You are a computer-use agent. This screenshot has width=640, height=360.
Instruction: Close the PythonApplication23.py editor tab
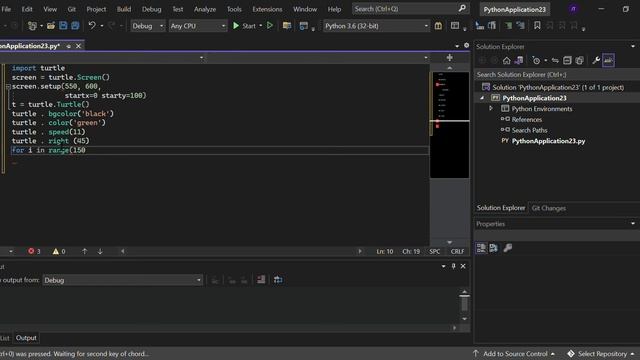pyautogui.click(x=78, y=46)
